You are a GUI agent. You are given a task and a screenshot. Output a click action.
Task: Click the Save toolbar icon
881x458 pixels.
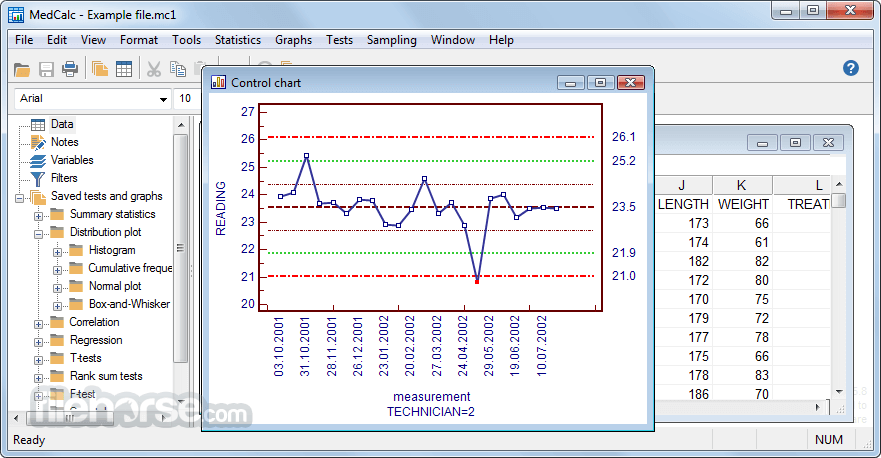[46, 70]
